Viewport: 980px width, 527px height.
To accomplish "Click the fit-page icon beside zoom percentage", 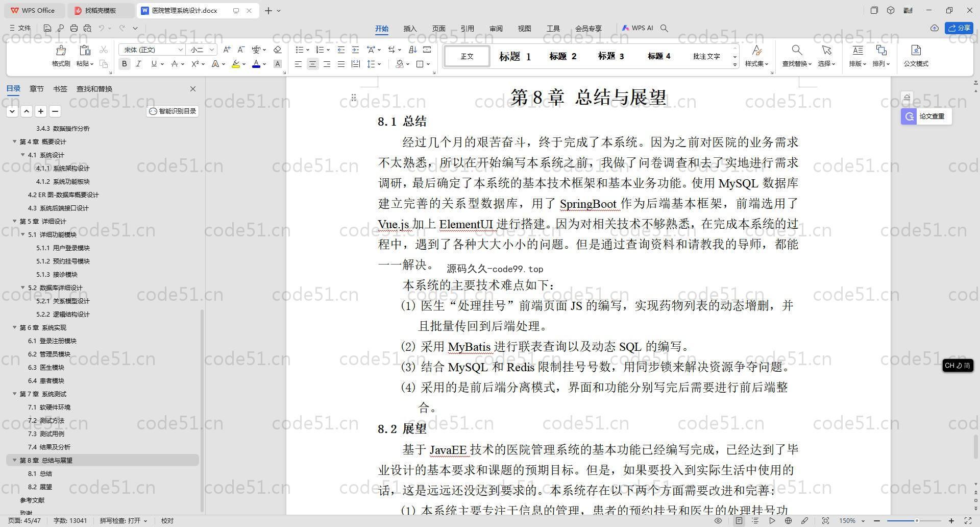I will point(825,521).
